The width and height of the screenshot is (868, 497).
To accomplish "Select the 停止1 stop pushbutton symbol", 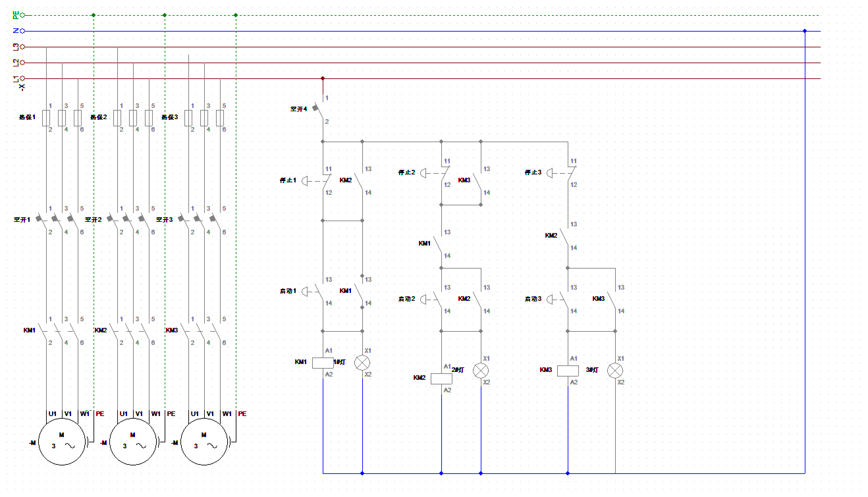I will pos(316,181).
